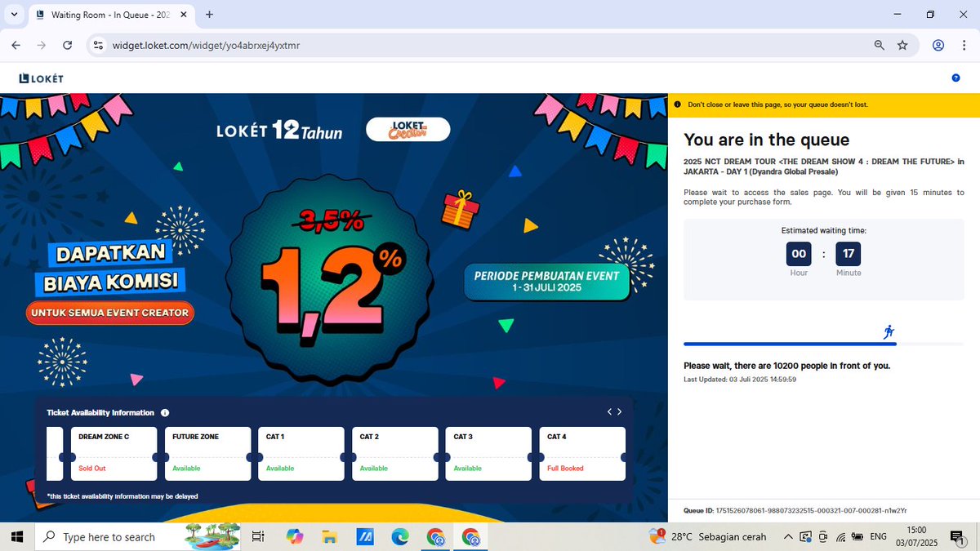
Task: Click the '10200 people in front of you' message
Action: coord(786,366)
